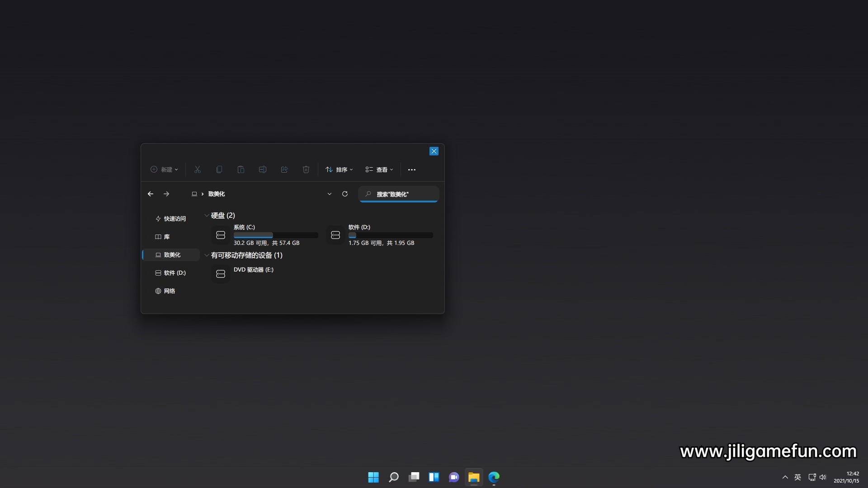
Task: Show hidden tray icons chevron
Action: 785,477
